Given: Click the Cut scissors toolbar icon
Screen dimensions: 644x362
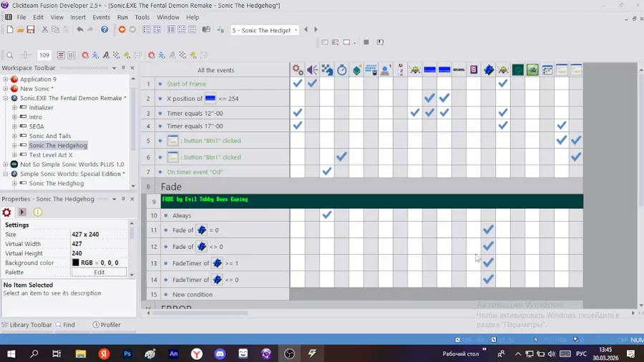Looking at the screenshot, I should pyautogui.click(x=45, y=29).
